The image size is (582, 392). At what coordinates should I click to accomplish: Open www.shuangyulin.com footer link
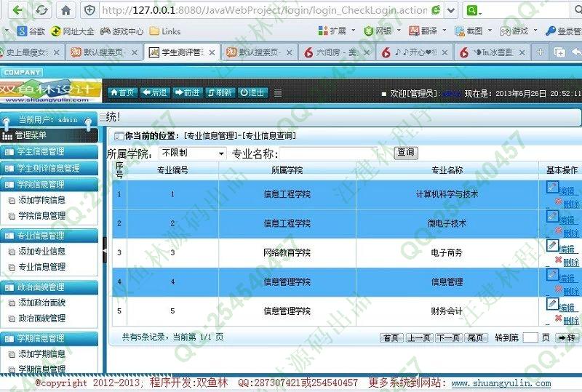click(x=501, y=383)
